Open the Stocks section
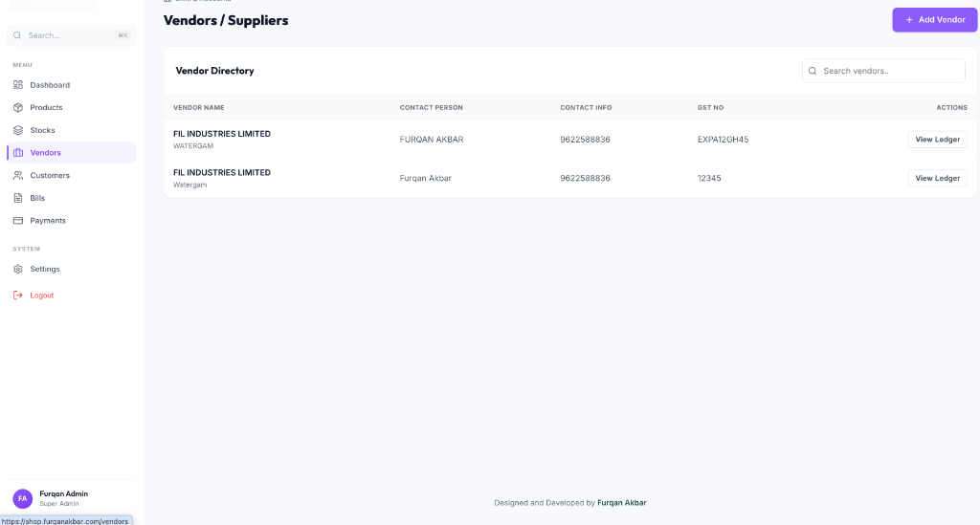 click(71, 130)
